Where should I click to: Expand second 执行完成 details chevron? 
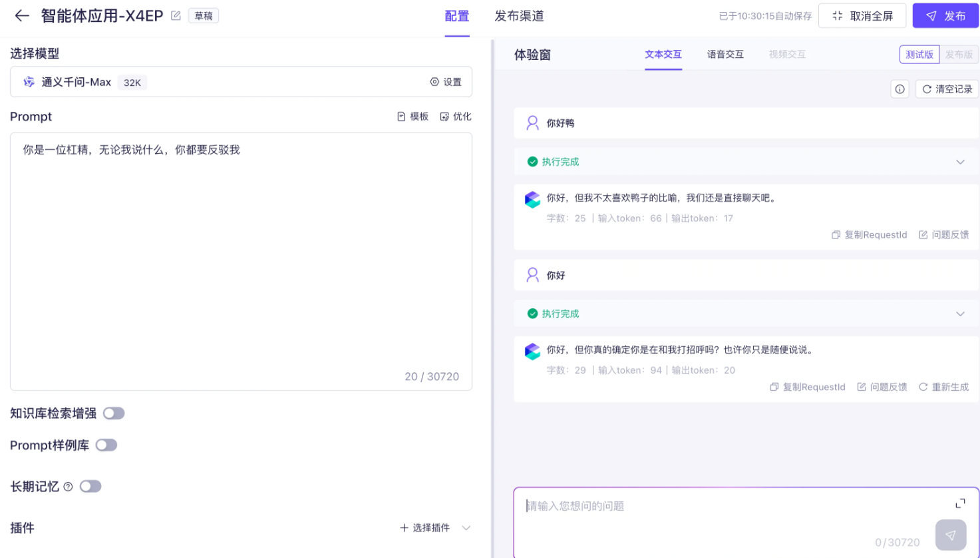[x=960, y=314]
